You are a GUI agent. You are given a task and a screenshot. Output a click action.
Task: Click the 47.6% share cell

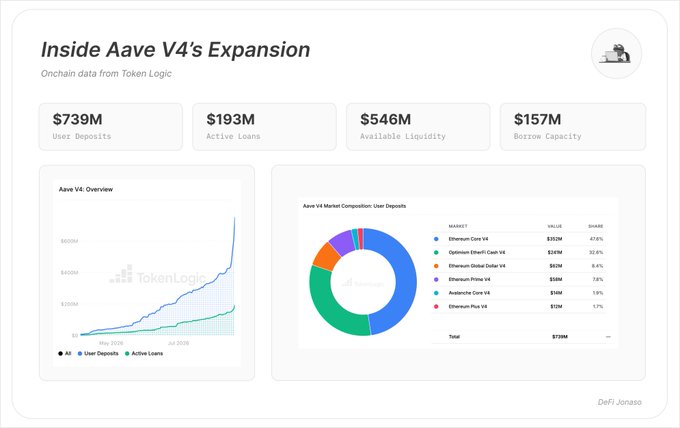click(597, 239)
